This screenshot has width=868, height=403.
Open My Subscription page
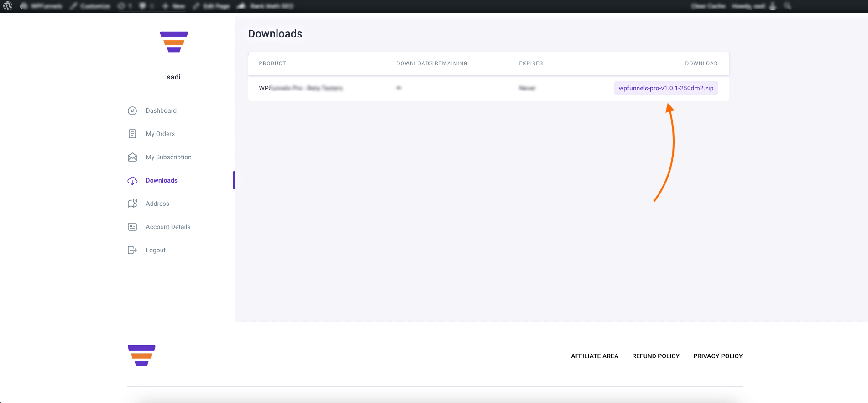[x=168, y=157]
